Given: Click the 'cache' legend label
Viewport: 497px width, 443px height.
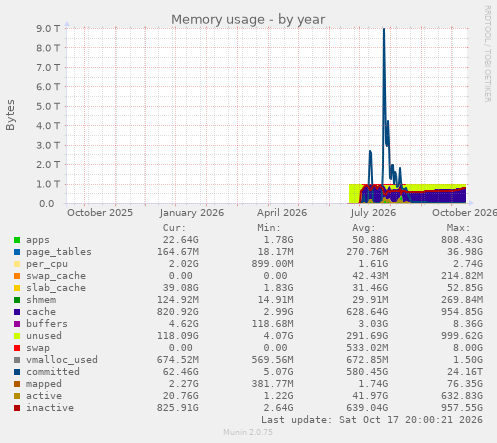Looking at the screenshot, I should tap(41, 312).
